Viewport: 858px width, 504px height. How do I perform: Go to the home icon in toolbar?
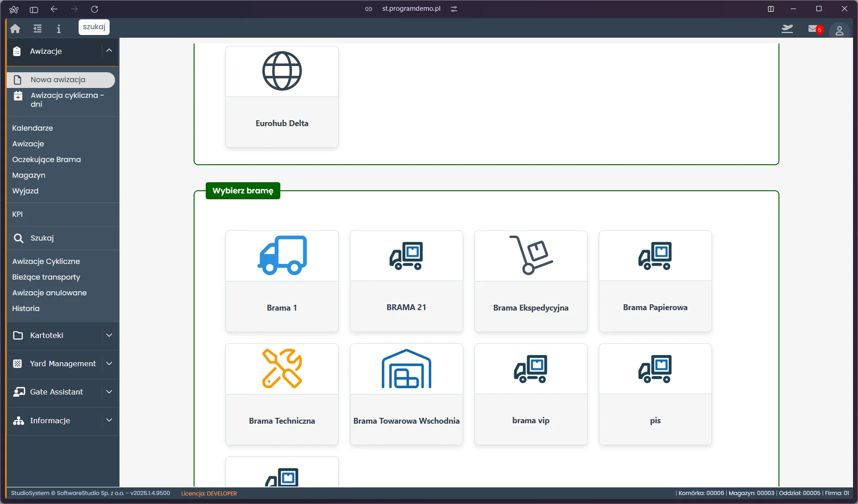[15, 29]
